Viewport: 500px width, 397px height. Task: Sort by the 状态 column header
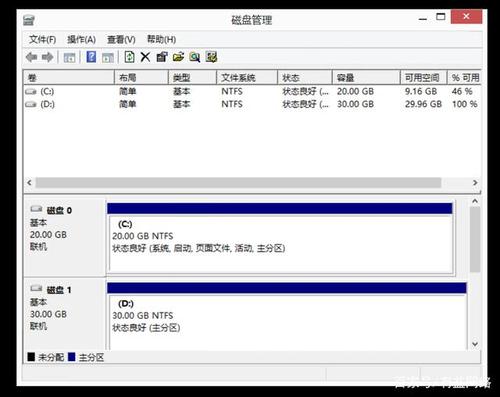(305, 78)
